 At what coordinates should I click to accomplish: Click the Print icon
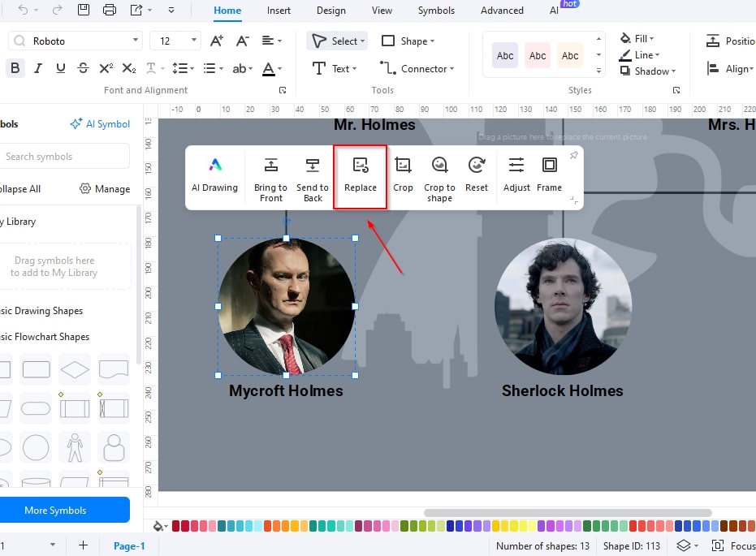(110, 10)
